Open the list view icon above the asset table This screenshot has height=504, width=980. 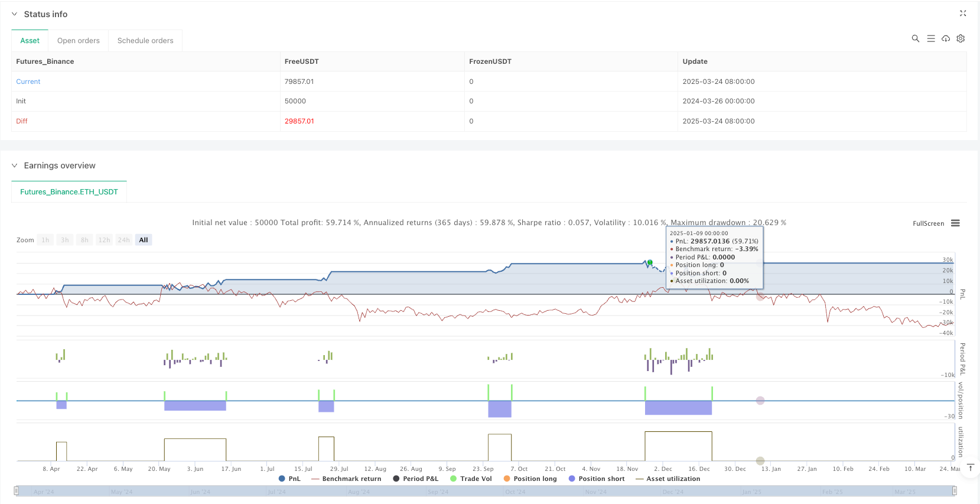(931, 38)
